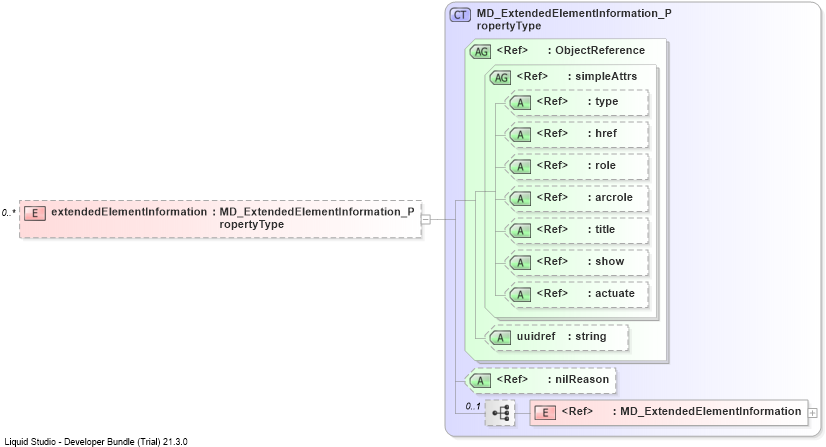Click the A icon of actuate attribute
The width and height of the screenshot is (826, 447).
(x=520, y=295)
